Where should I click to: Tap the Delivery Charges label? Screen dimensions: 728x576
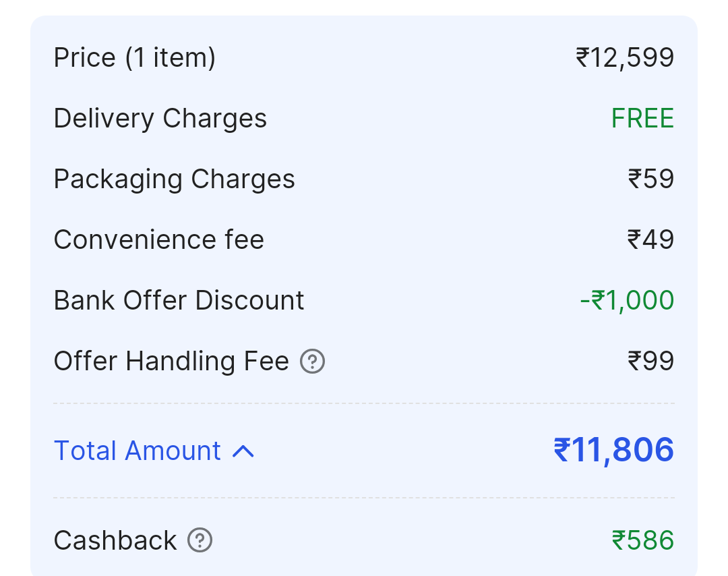click(x=160, y=119)
